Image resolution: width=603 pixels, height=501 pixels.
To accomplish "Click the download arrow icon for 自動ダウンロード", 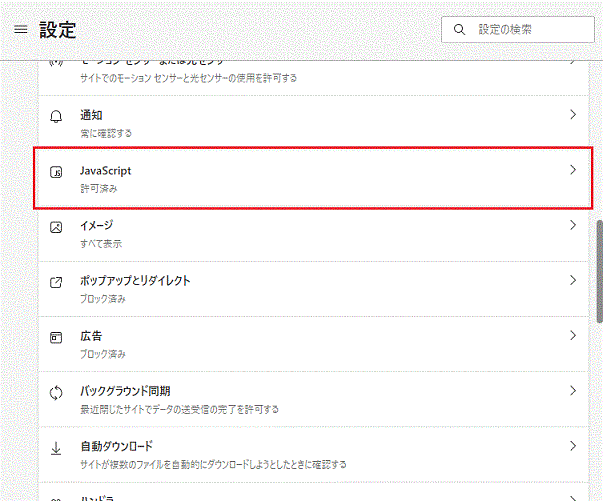I will point(56,448).
